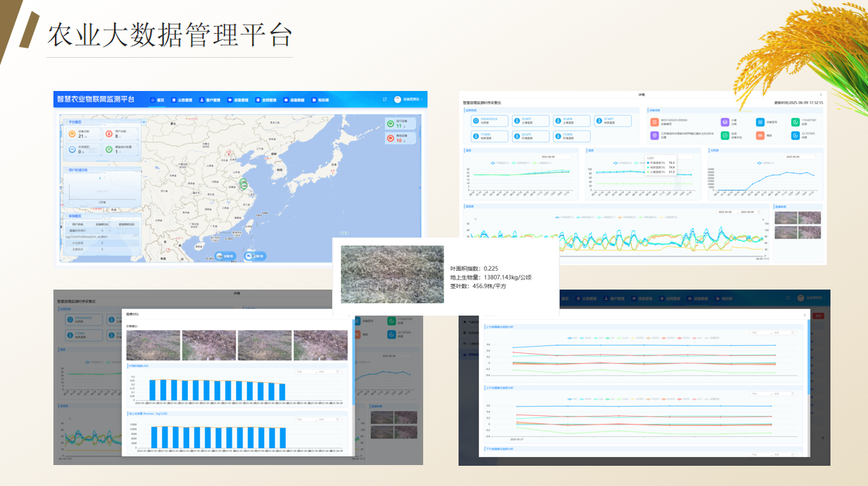The width and height of the screenshot is (868, 486).
Task: Open the top-left field image thumbnail in the image panel
Action: pyautogui.click(x=786, y=218)
